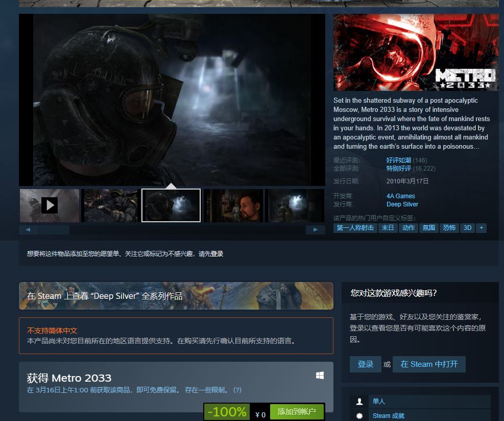Select the 3D tag

point(467,228)
